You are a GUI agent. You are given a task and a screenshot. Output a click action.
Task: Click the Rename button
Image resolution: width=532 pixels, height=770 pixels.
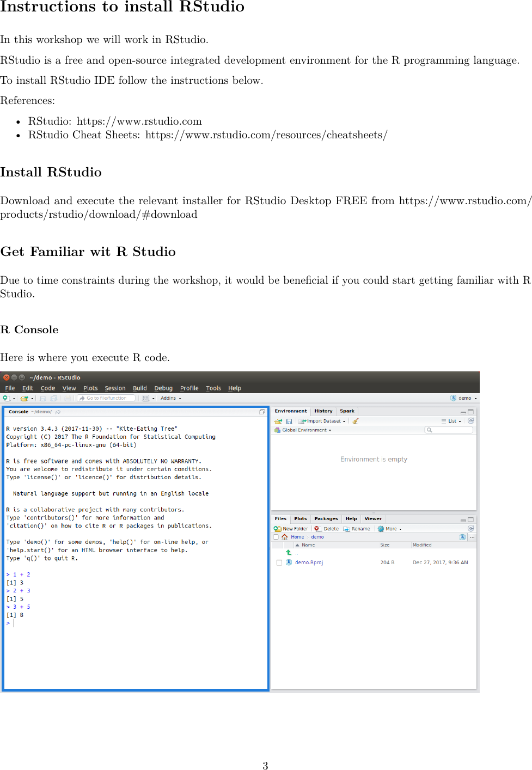357,529
